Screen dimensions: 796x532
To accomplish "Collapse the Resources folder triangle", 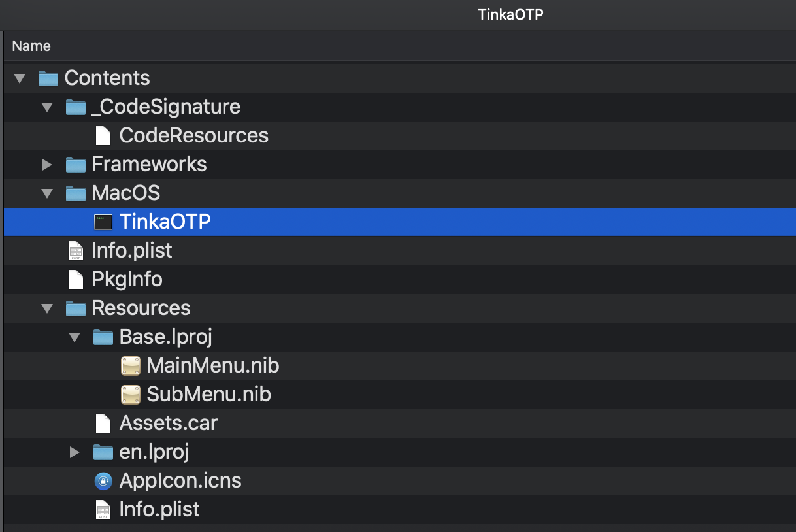I will point(47,308).
